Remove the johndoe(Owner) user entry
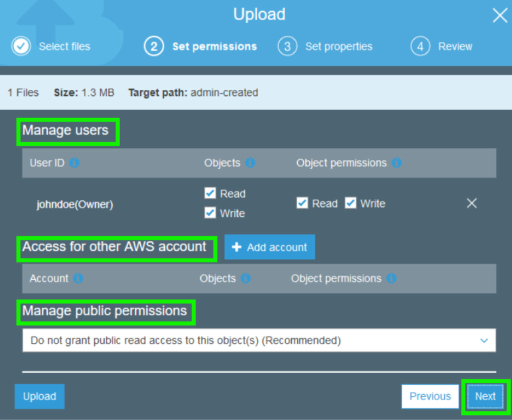 click(x=471, y=203)
